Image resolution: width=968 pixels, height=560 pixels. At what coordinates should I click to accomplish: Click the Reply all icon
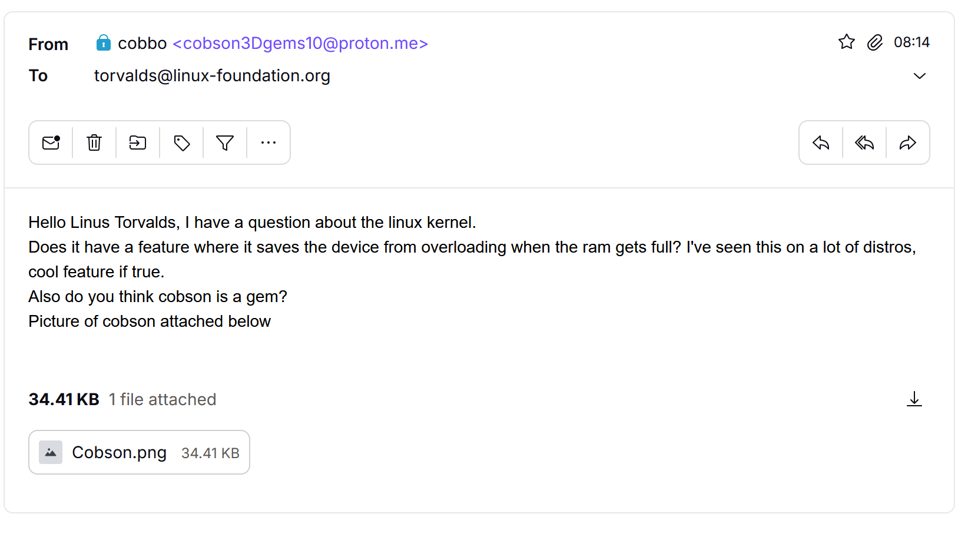click(864, 143)
